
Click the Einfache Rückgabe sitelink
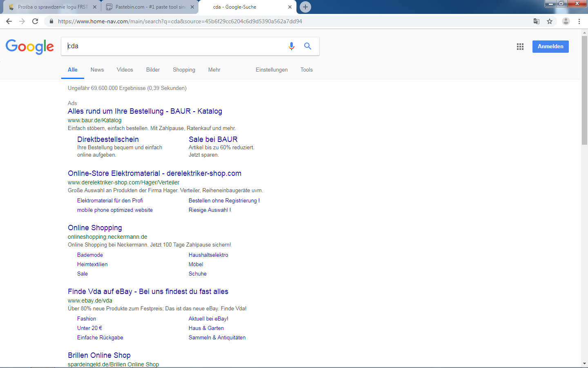coord(100,337)
